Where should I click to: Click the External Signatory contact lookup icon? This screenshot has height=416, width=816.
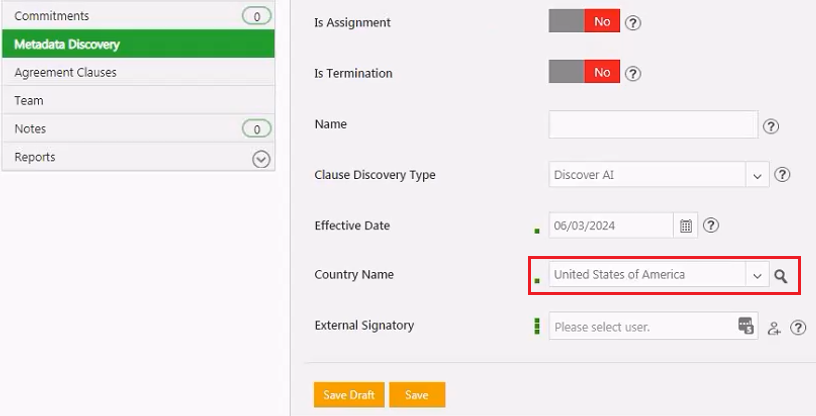(x=746, y=326)
